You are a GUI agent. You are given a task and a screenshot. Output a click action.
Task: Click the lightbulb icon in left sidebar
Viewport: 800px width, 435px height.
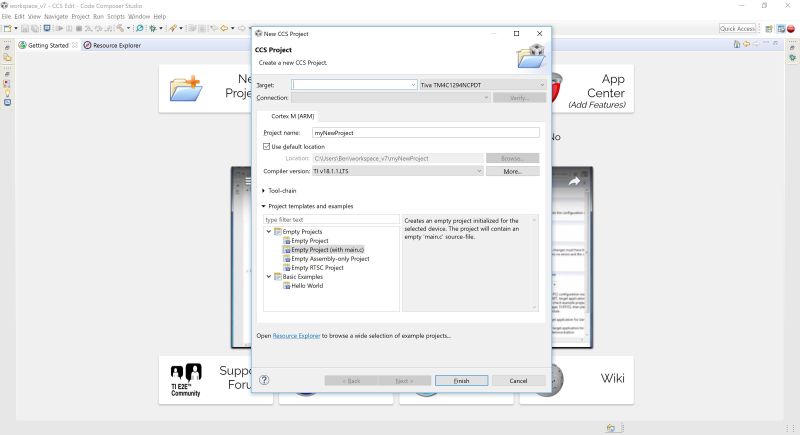pos(7,93)
